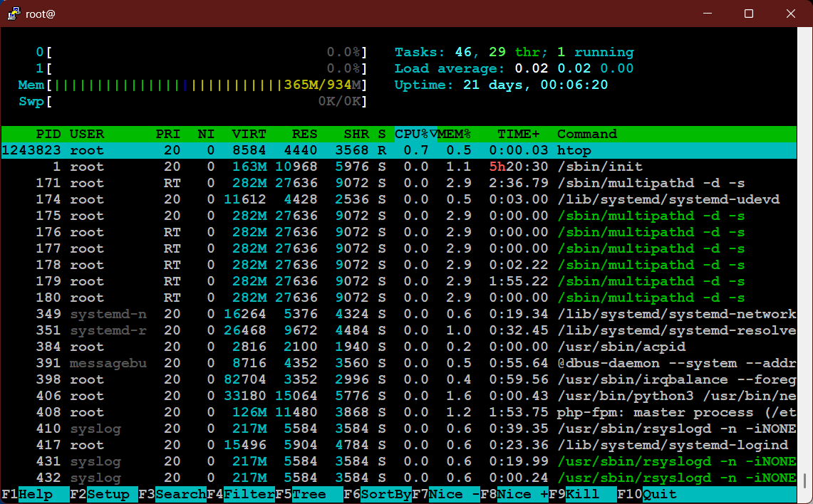
Task: Open F1 Help
Action: point(35,494)
